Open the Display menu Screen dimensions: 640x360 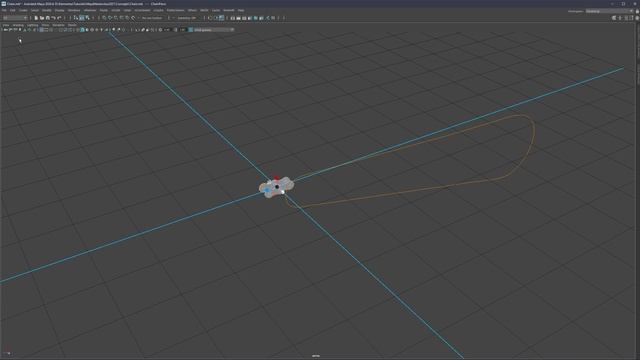pos(60,10)
